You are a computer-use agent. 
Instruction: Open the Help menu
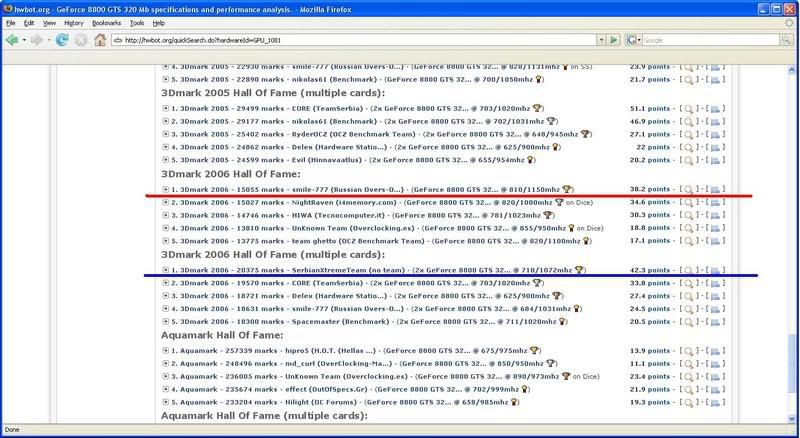(x=159, y=23)
